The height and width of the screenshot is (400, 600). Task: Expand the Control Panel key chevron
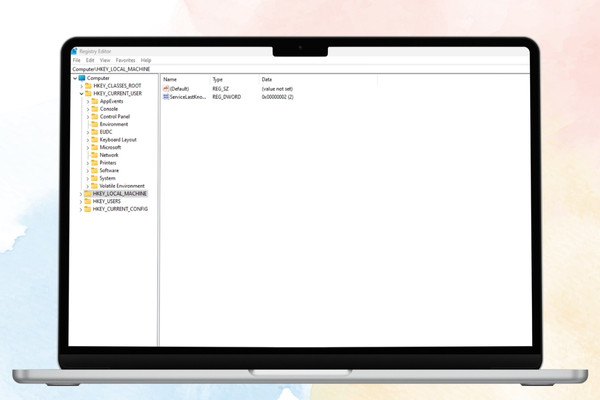(x=88, y=117)
